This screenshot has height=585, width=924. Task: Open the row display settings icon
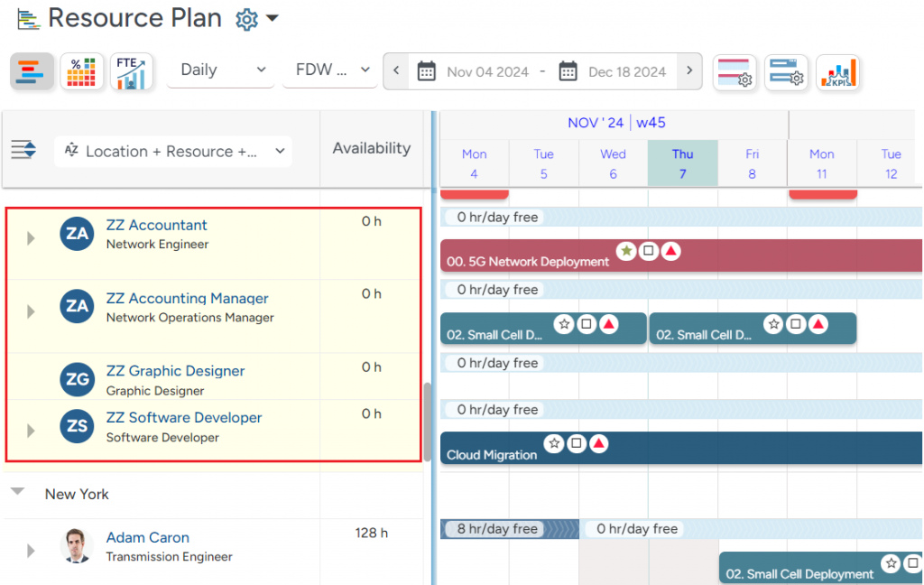click(x=735, y=71)
